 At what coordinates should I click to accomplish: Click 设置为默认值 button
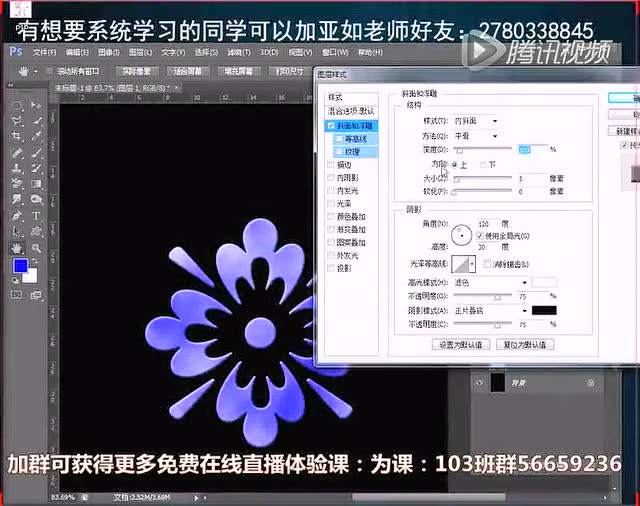tap(461, 345)
